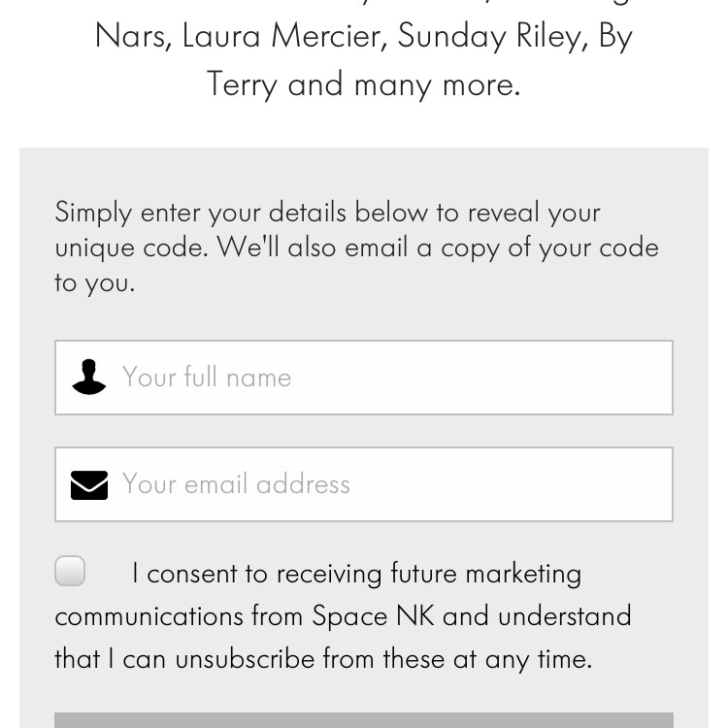Click the gray submit button below consent text
728x728 pixels.
tap(364, 720)
